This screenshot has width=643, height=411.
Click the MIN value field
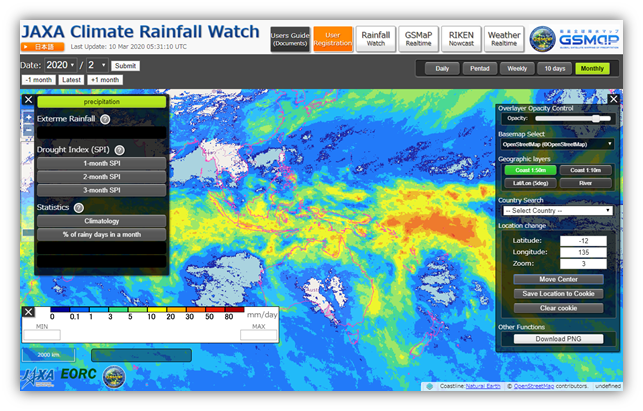point(42,335)
